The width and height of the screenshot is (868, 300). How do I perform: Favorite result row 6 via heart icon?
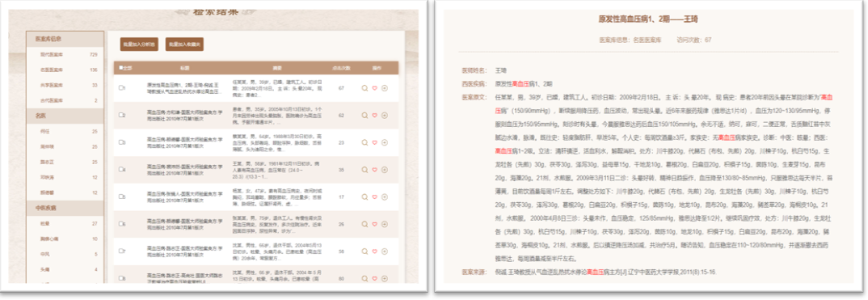pos(375,224)
